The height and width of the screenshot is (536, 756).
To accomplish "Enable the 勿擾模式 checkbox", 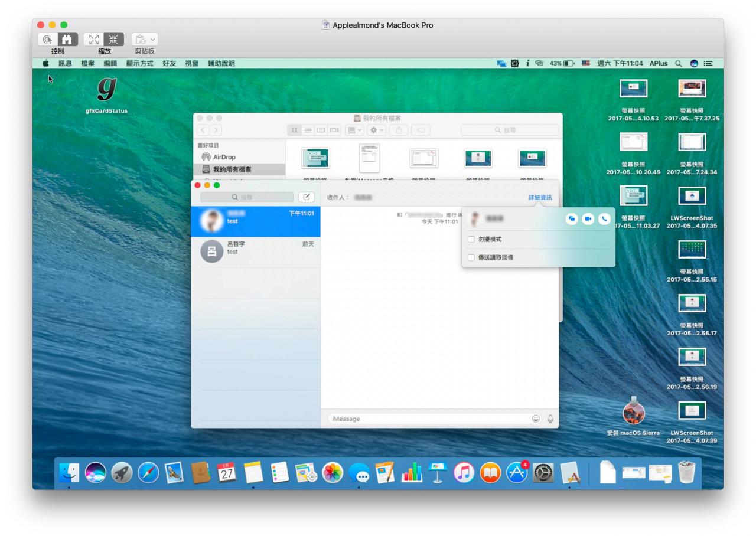I will (x=471, y=239).
